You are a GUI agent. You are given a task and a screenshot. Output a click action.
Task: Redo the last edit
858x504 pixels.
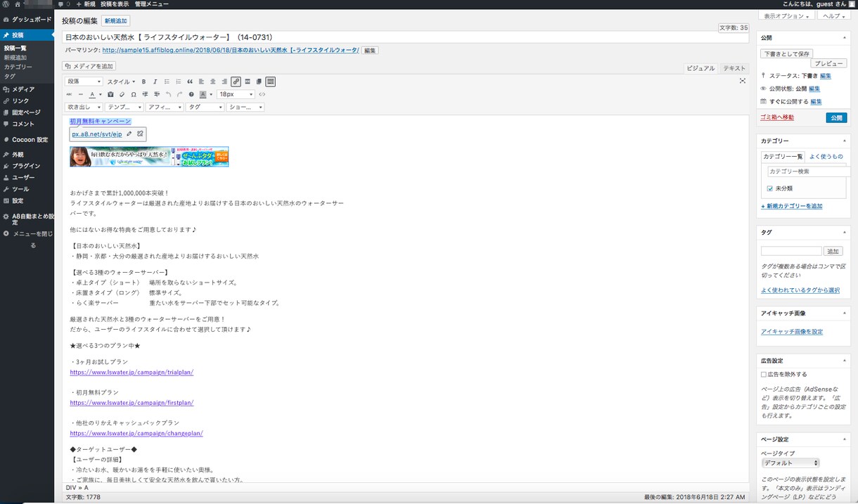click(x=179, y=94)
